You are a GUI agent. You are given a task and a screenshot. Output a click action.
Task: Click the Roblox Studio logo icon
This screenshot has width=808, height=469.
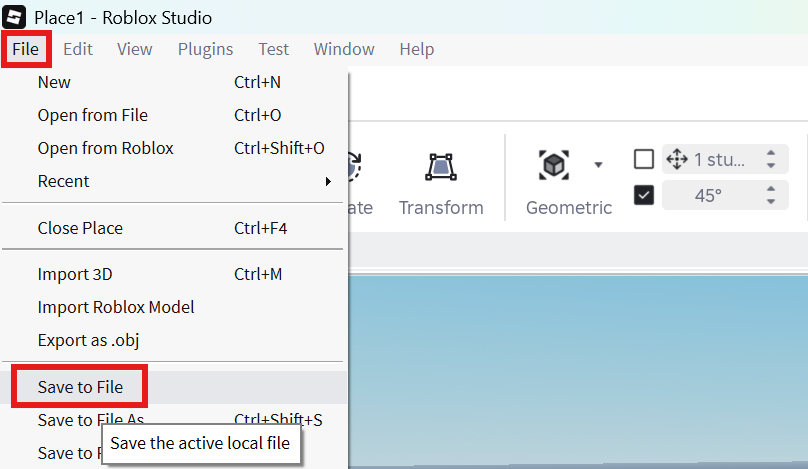tap(15, 17)
